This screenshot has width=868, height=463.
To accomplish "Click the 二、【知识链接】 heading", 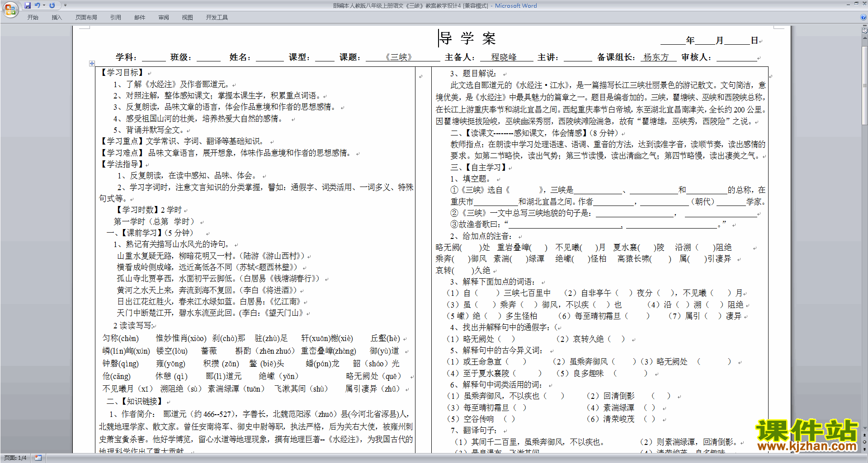I will tap(135, 402).
